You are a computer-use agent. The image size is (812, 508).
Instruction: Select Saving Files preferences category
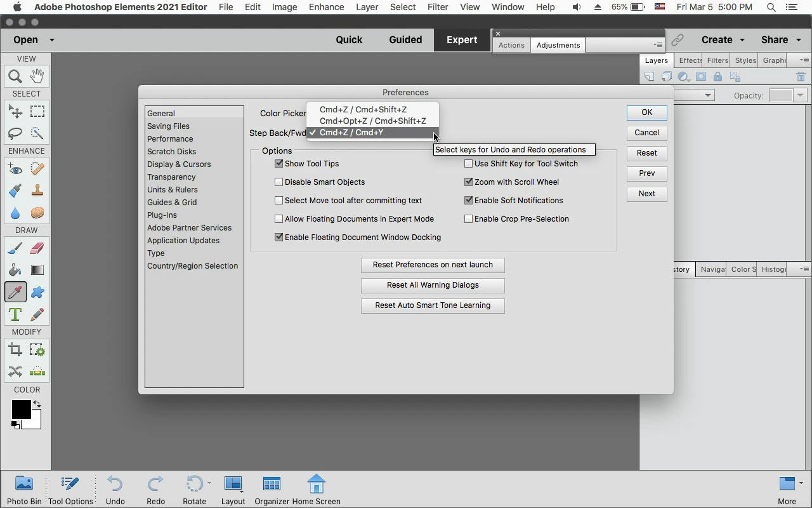pyautogui.click(x=194, y=126)
